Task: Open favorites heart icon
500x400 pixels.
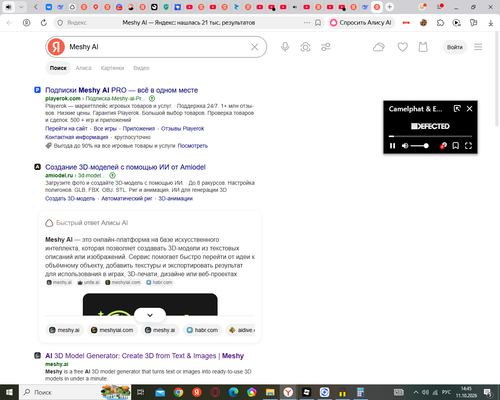Action: coord(403,47)
